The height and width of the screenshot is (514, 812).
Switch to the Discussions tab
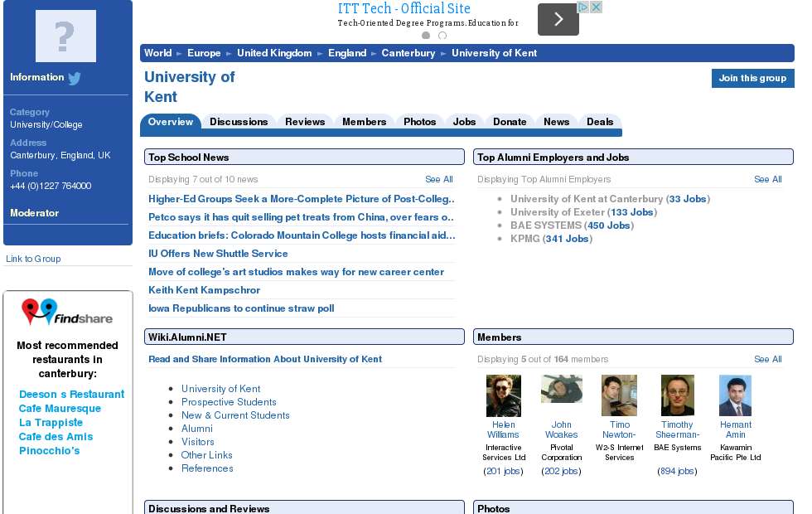click(239, 122)
